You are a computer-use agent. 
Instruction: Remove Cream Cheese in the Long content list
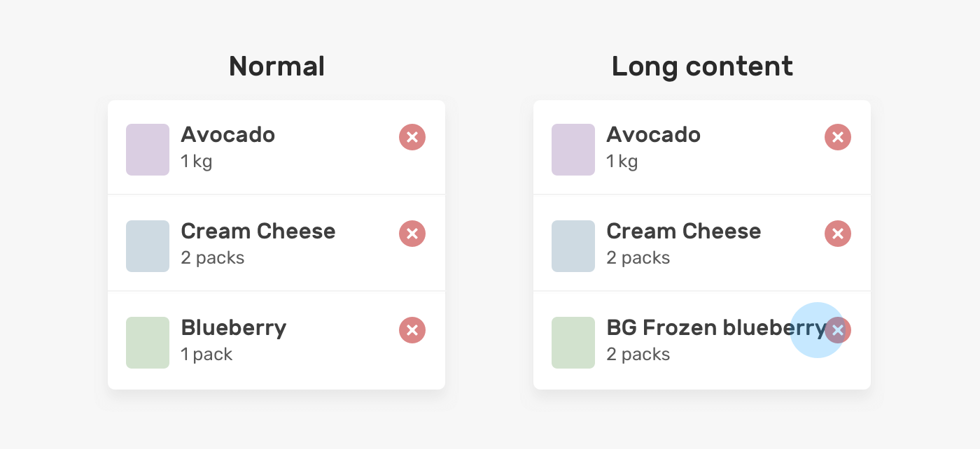coord(838,234)
